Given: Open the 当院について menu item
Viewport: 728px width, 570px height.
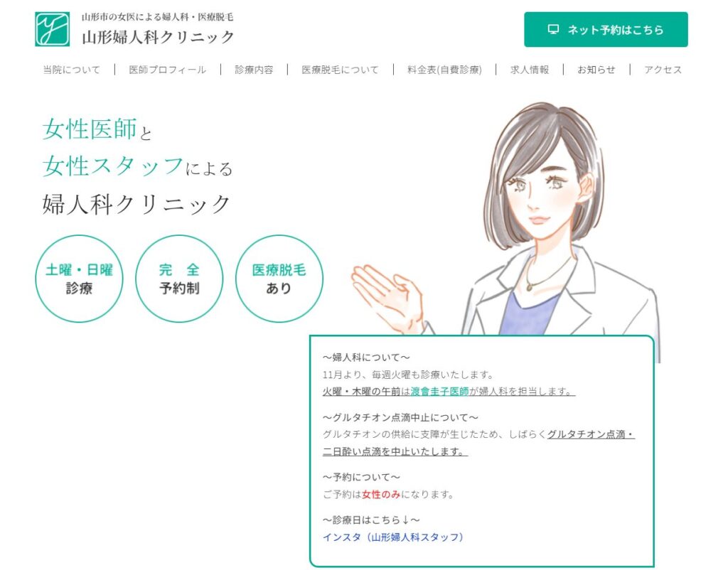Looking at the screenshot, I should 72,70.
